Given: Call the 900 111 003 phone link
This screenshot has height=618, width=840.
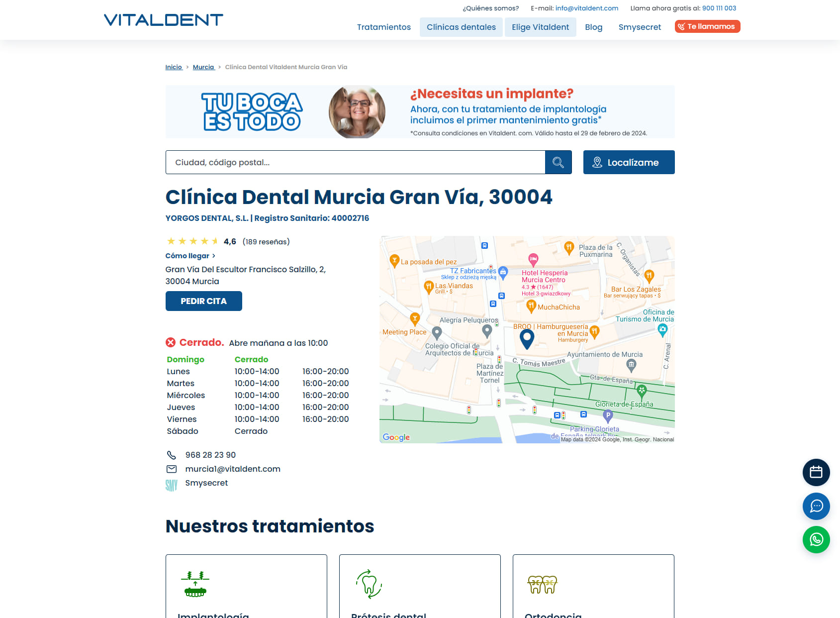Looking at the screenshot, I should 719,8.
